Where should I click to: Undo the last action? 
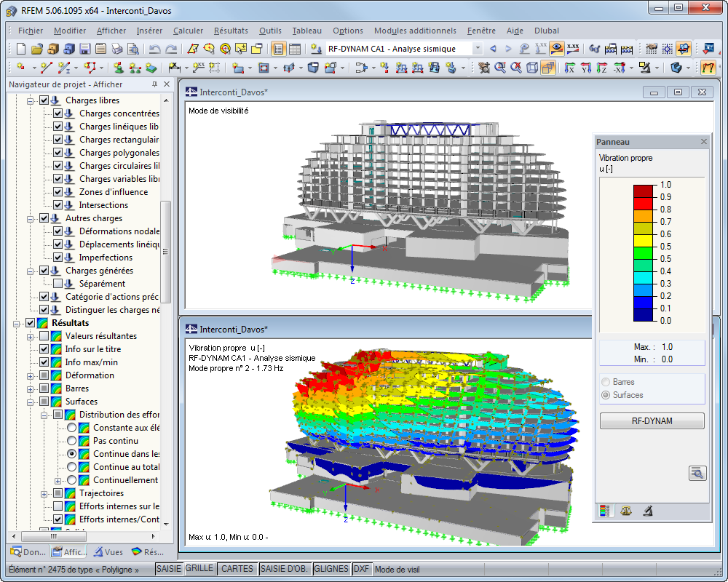point(155,49)
